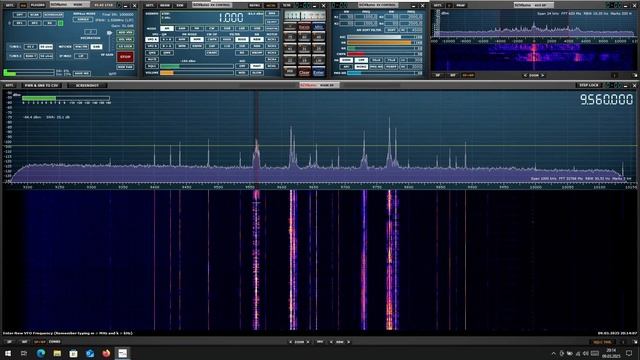Click the ADD VRX button

coord(125,32)
